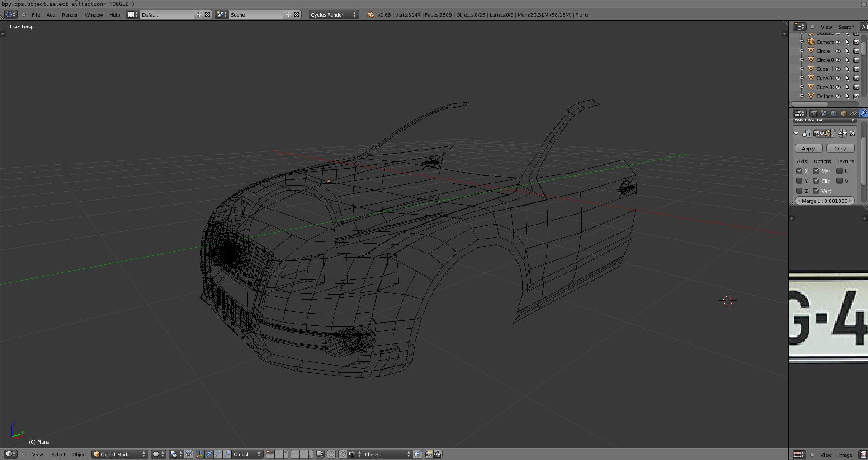Click the translate manipulator arrow icon
This screenshot has height=460, width=868.
click(x=209, y=454)
